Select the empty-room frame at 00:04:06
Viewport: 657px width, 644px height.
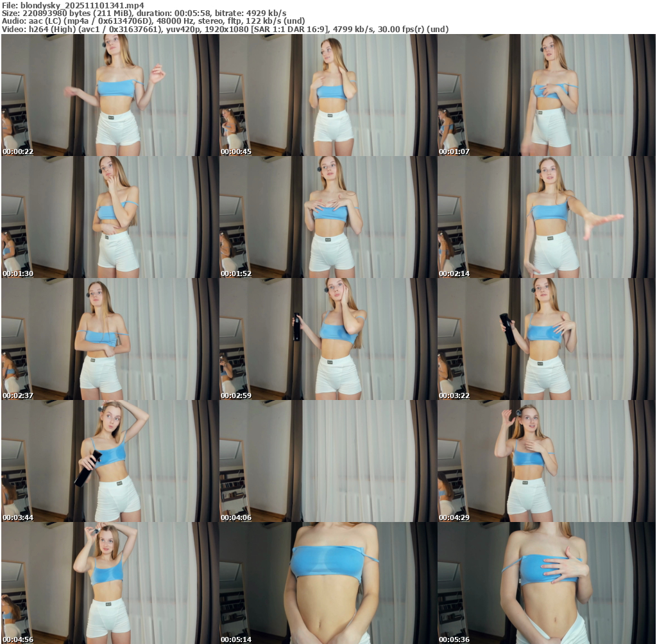click(328, 461)
